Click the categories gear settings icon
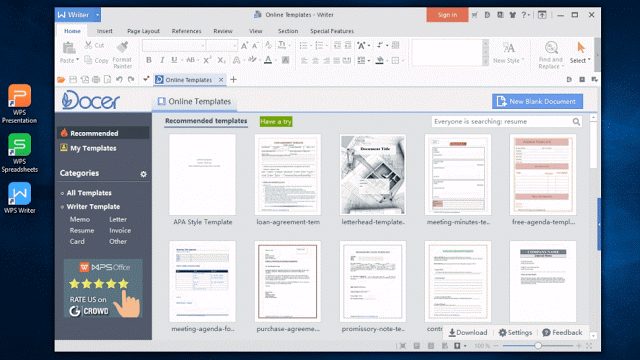Viewport: 640px width, 360px height. click(x=143, y=174)
